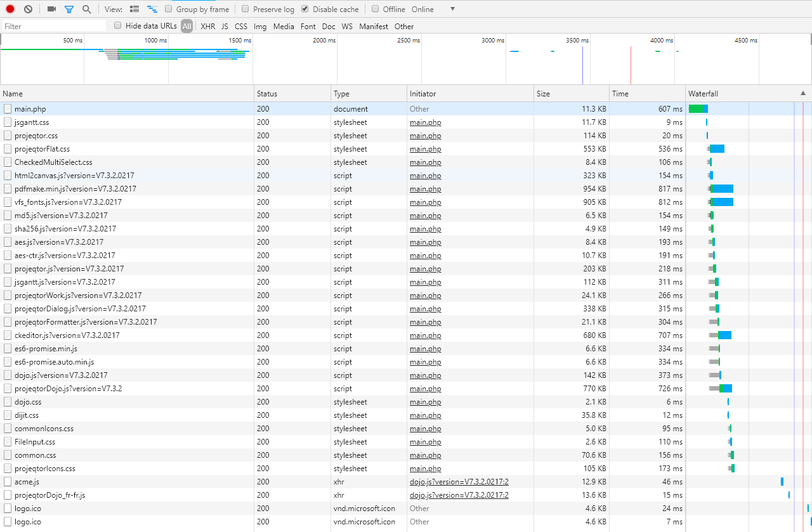Filter requests by JS type

tap(225, 27)
